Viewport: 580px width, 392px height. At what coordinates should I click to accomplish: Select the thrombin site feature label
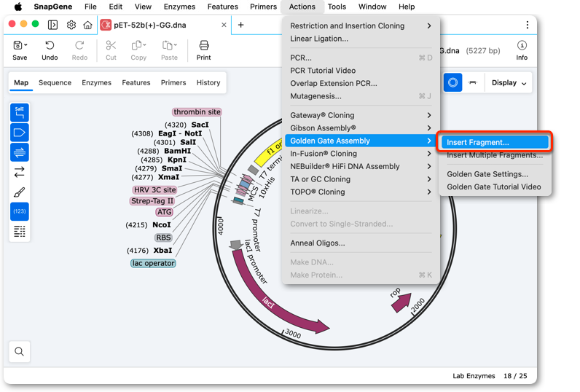(x=197, y=112)
